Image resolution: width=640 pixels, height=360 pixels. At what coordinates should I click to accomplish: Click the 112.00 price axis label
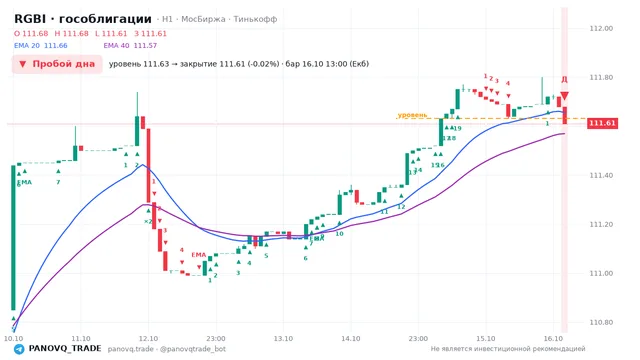tap(601, 28)
